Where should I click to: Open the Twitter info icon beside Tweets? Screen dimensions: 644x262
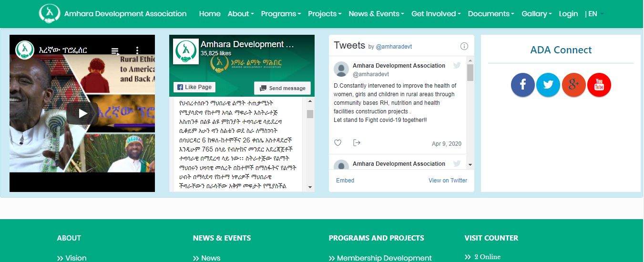point(464,46)
